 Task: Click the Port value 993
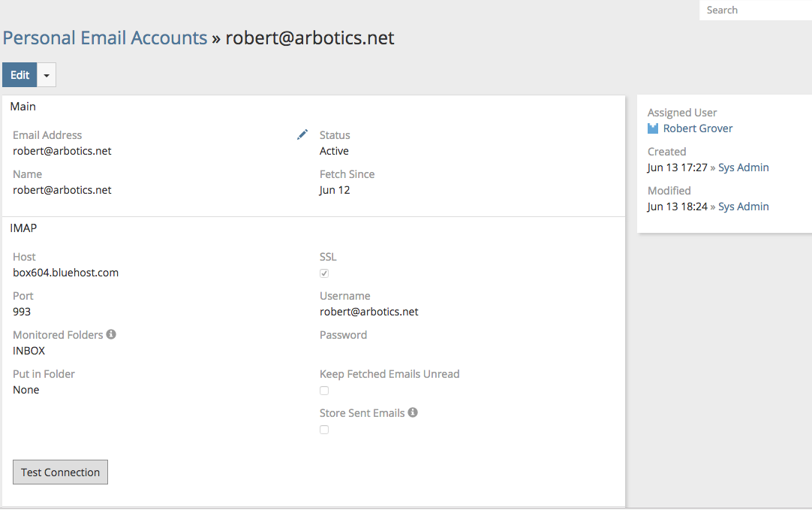(x=22, y=312)
